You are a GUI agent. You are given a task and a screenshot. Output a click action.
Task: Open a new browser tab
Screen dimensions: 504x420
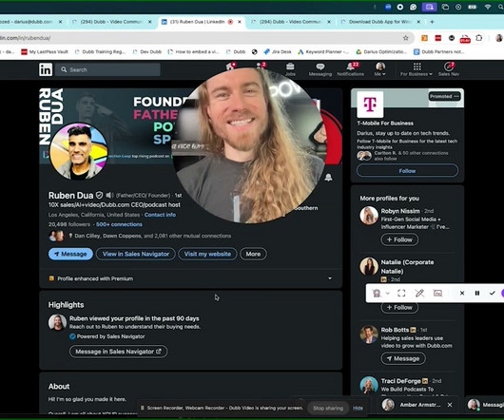pos(432,22)
